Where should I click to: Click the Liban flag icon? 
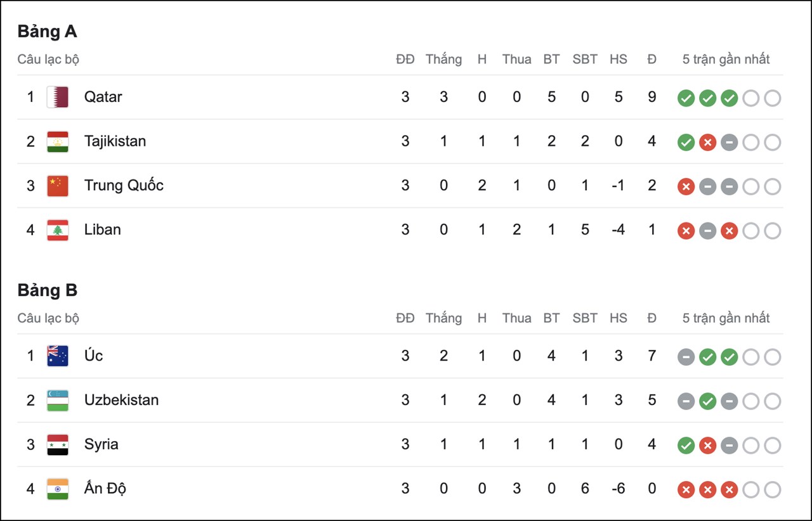pos(58,230)
